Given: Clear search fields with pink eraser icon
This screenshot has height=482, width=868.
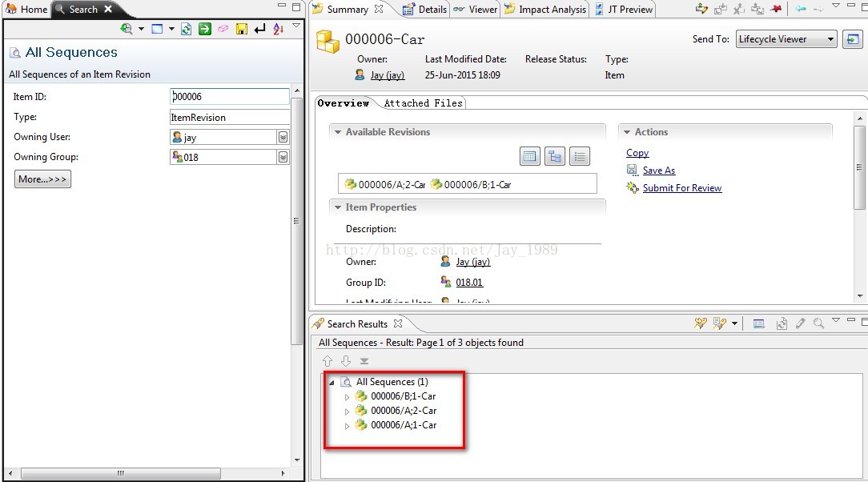Looking at the screenshot, I should click(223, 29).
